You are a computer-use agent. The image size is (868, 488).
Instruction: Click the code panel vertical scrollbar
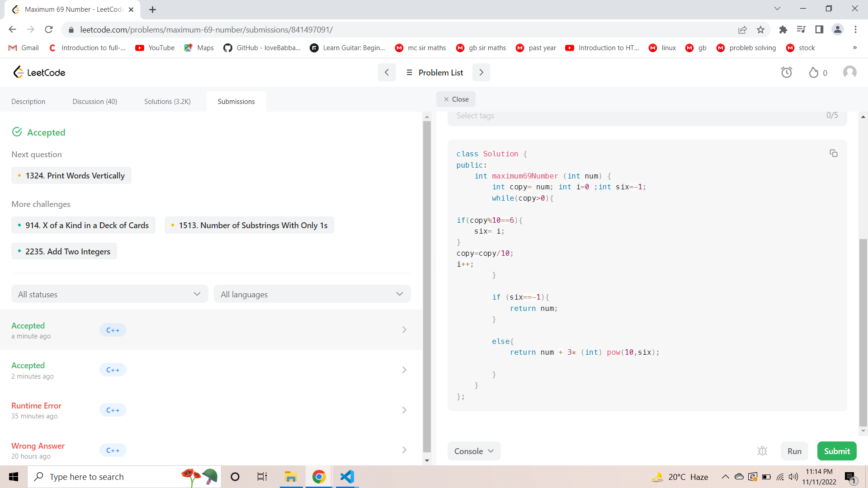coord(863,332)
